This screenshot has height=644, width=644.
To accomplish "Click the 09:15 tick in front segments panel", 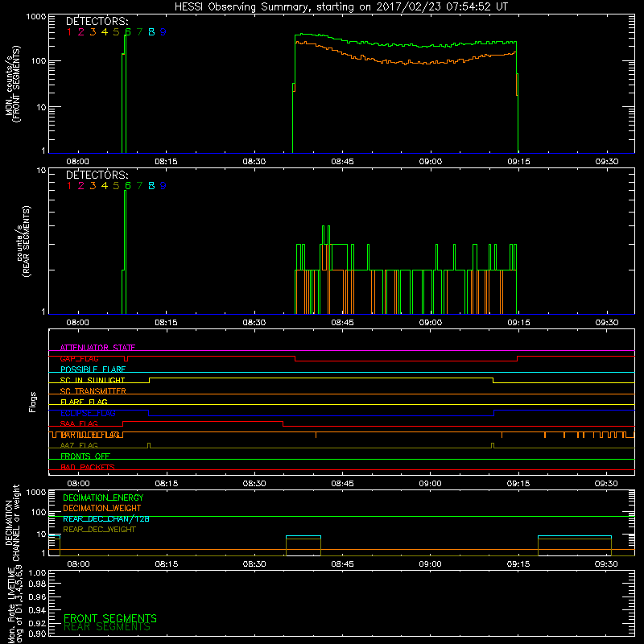I will click(518, 162).
